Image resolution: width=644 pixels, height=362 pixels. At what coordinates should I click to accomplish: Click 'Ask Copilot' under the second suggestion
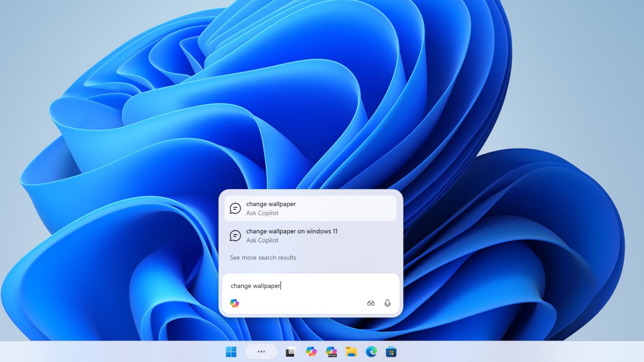pyautogui.click(x=263, y=240)
